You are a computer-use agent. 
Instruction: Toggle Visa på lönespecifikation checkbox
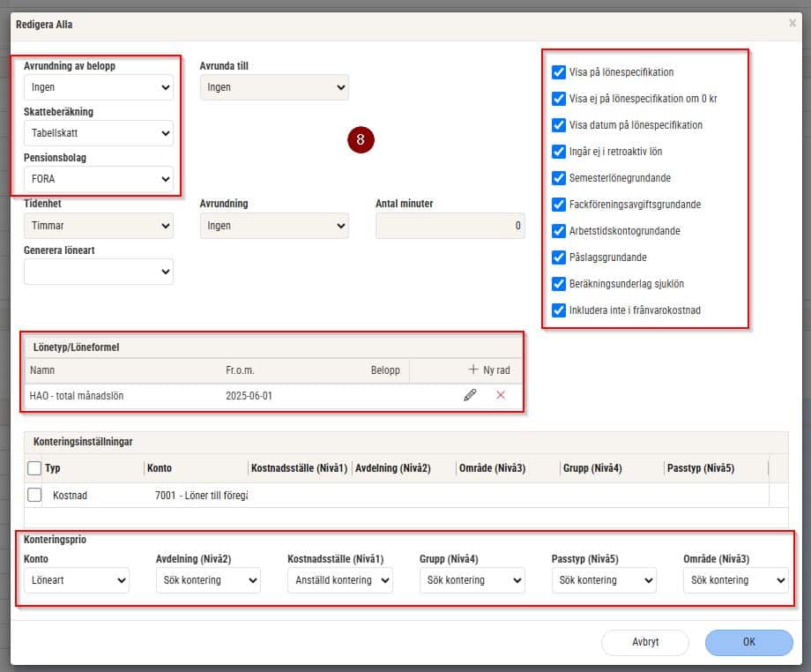tap(559, 72)
